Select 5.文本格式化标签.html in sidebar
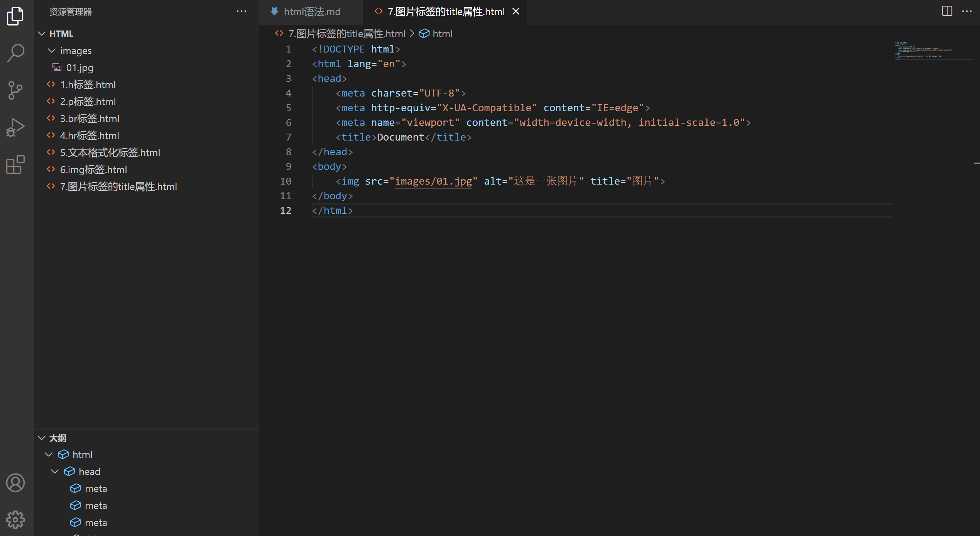Image resolution: width=980 pixels, height=536 pixels. 109,153
